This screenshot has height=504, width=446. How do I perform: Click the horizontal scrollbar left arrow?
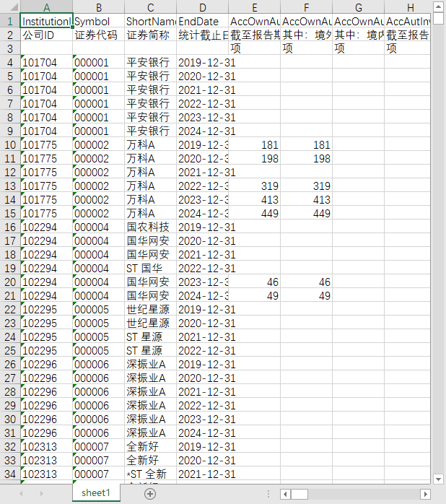coord(285,494)
